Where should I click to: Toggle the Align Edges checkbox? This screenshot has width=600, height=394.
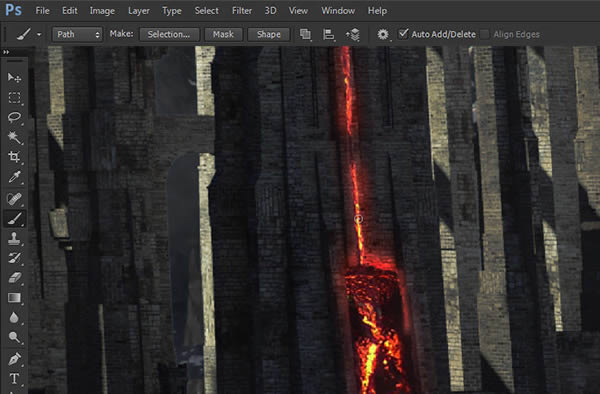(484, 34)
